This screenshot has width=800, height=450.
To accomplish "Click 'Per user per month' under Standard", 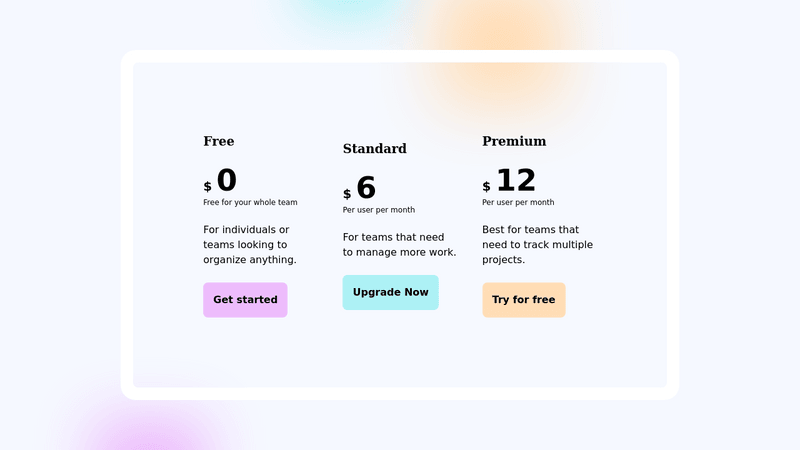I will 379,210.
